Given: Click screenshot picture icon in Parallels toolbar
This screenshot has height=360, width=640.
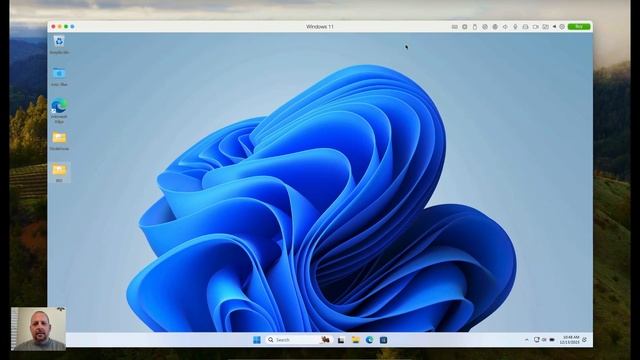Looking at the screenshot, I should [545, 27].
